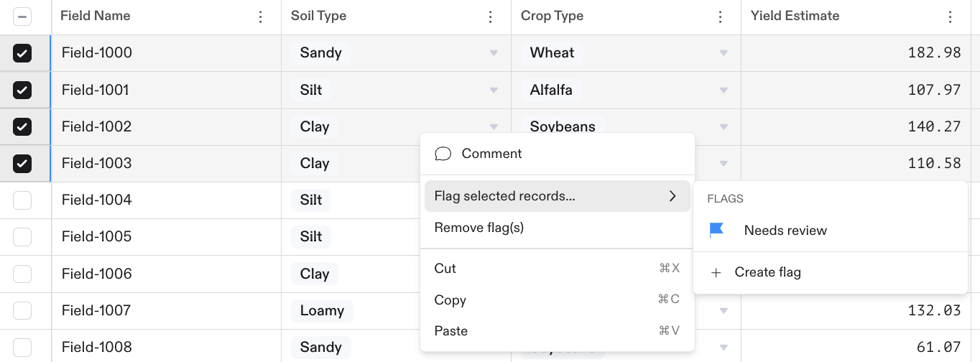Click the plus icon beside Create flag
The image size is (980, 362).
716,273
